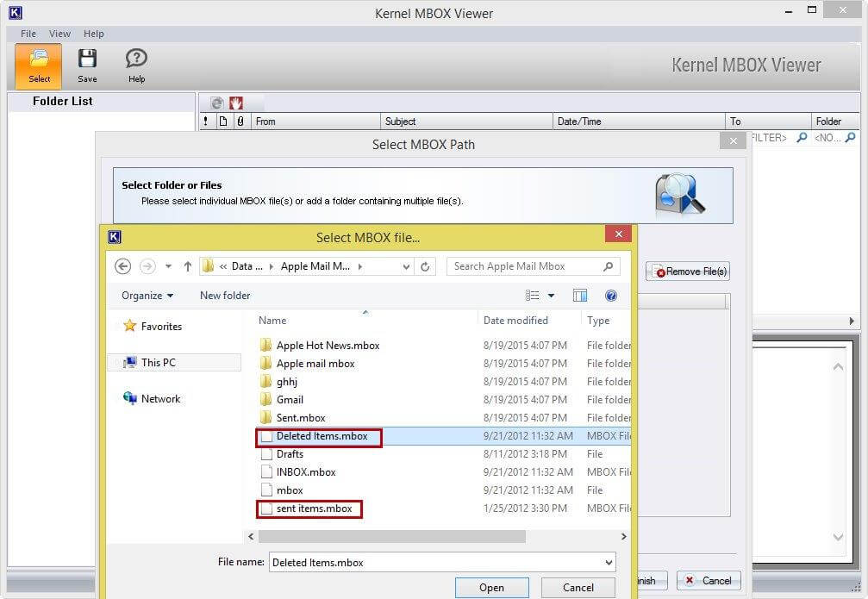Image resolution: width=868 pixels, height=599 pixels.
Task: Sort by document type column icon
Action: coord(222,122)
